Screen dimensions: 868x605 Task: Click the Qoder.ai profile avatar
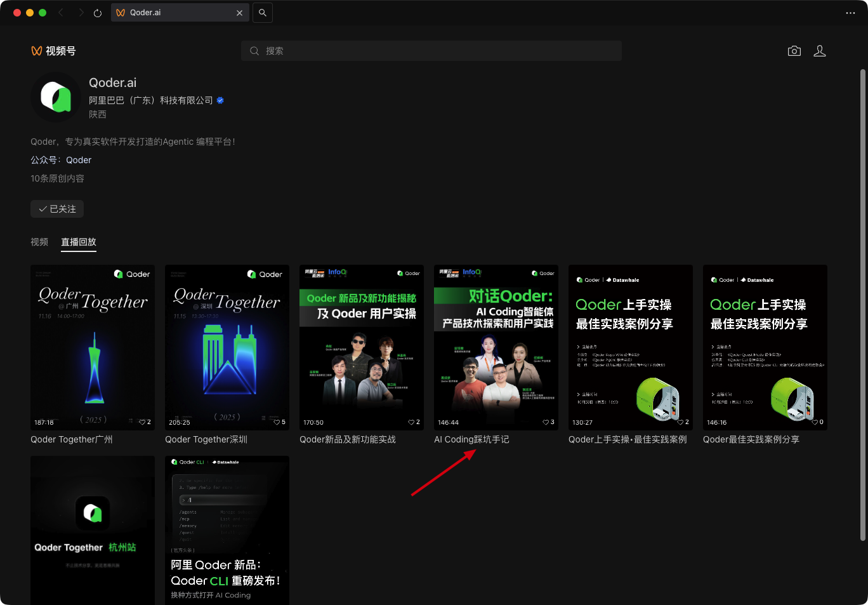pos(56,97)
